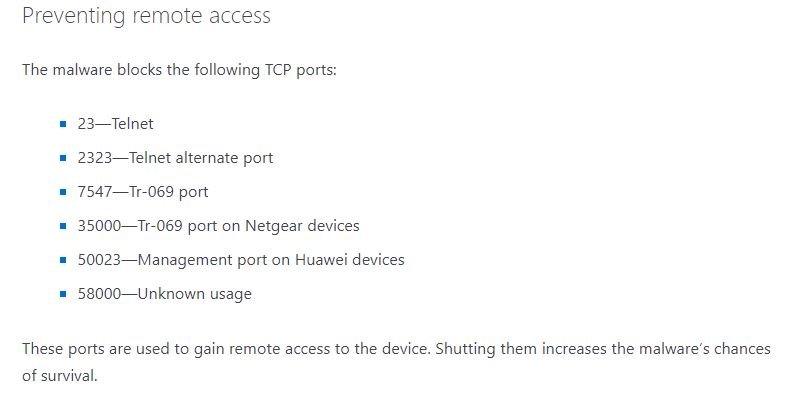Click '35000—Tr-069 port on Netgear devices'
The height and width of the screenshot is (415, 810).
[x=218, y=226]
